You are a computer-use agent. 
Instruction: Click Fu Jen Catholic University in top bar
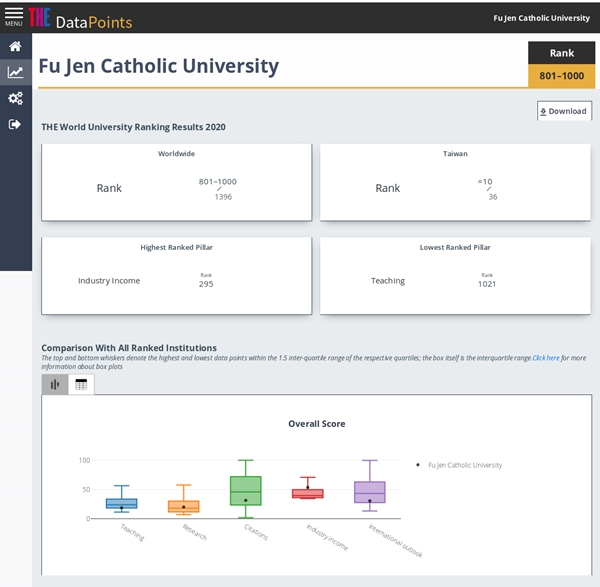[541, 18]
